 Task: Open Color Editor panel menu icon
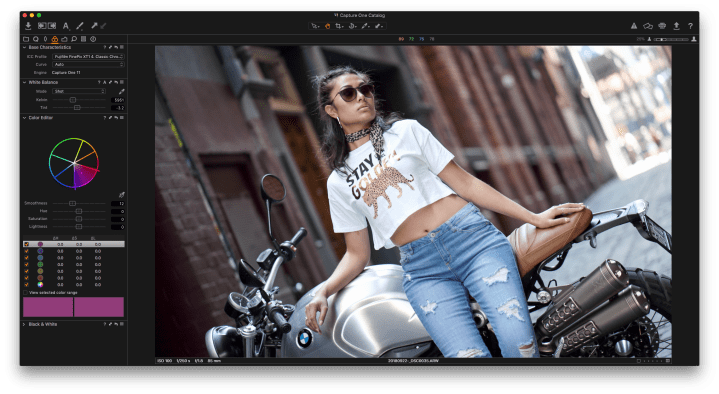pos(122,118)
